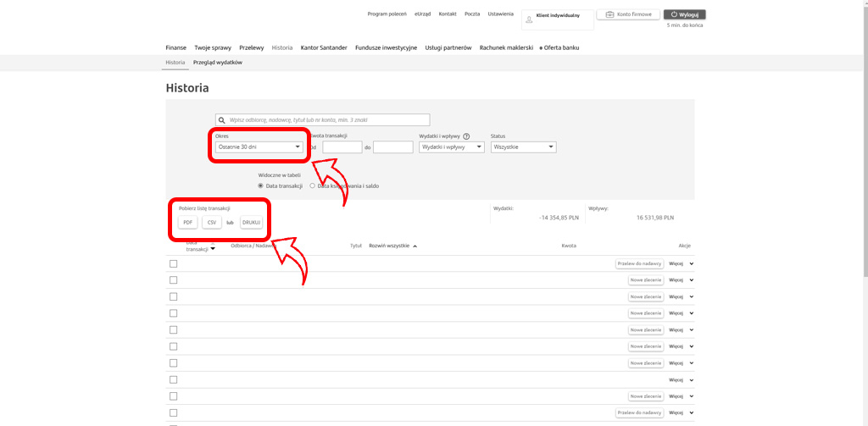868x426 pixels.
Task: Click the help question mark next to Wydatki i wpływy
Action: (x=466, y=136)
